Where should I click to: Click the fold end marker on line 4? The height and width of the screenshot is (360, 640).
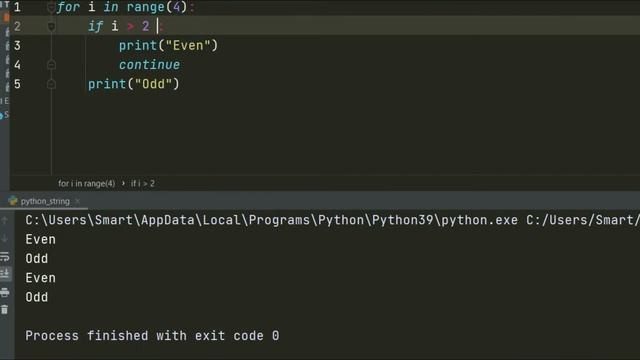51,65
